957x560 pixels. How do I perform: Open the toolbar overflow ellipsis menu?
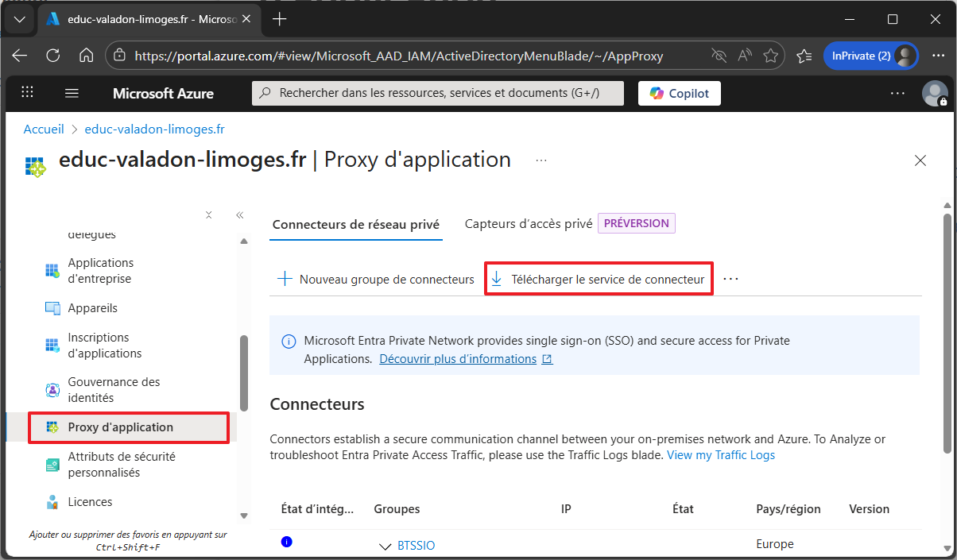pos(731,280)
